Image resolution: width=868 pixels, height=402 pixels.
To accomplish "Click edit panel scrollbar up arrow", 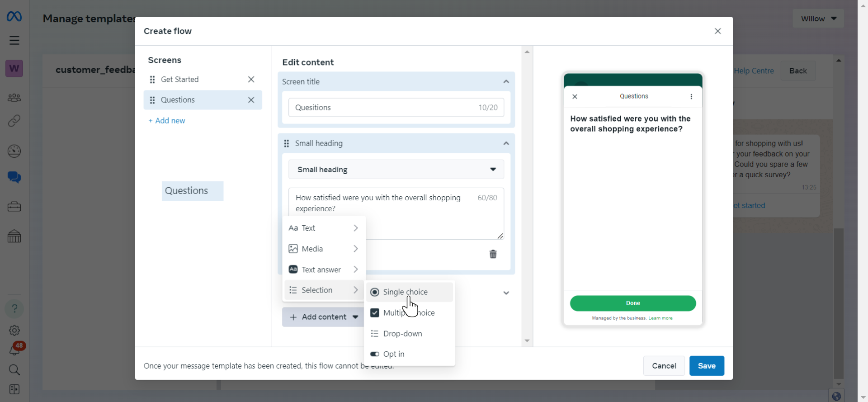I will click(x=527, y=52).
